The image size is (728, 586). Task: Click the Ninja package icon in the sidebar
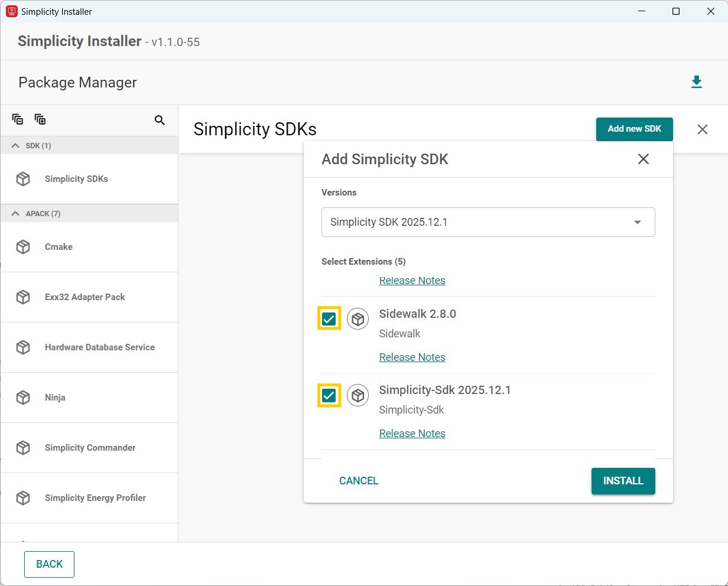pyautogui.click(x=22, y=397)
